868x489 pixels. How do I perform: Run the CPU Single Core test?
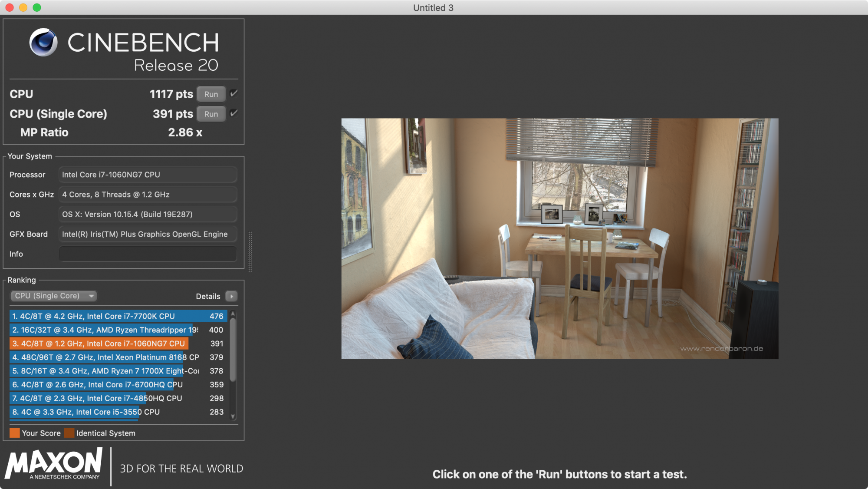pos(211,114)
